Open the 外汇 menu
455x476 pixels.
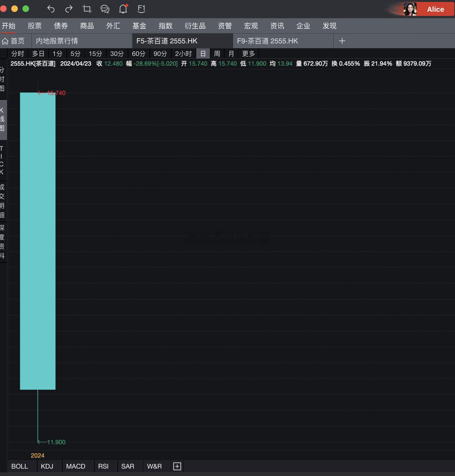click(113, 26)
